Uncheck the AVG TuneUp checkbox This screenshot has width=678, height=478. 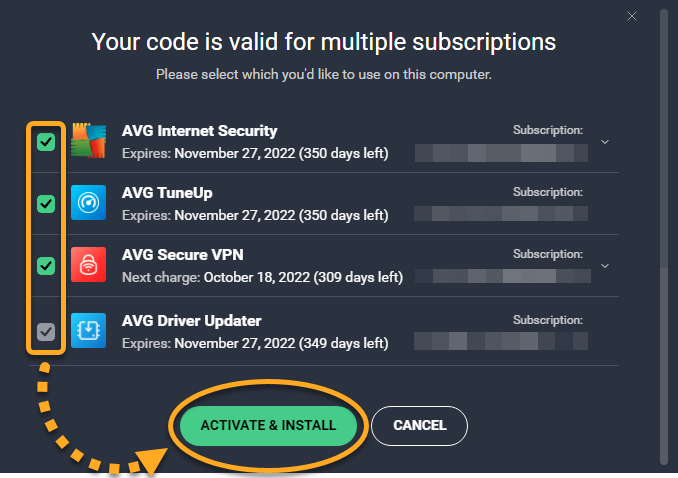tap(46, 204)
